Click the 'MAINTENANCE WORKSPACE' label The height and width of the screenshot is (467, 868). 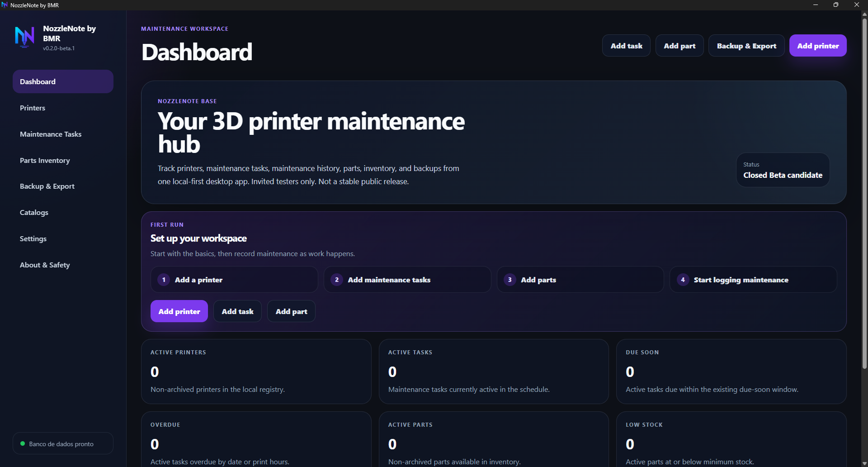[184, 29]
